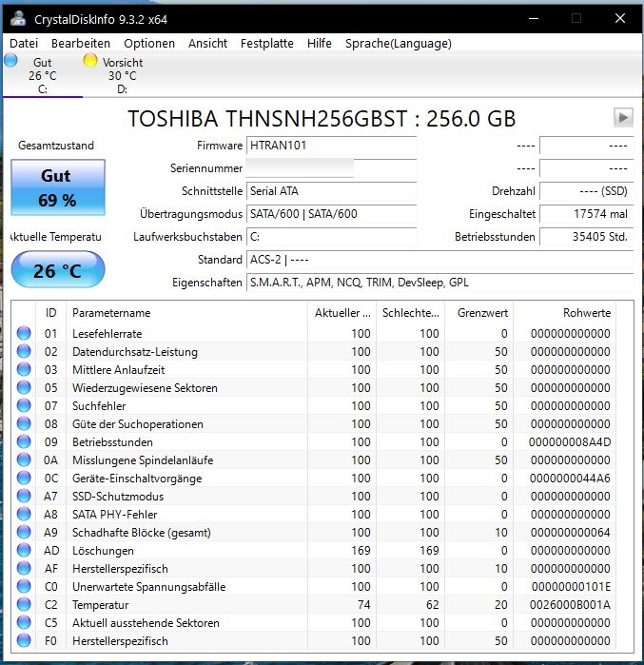Select the Wiederzugewiesene Sektoren parameter name
The width and height of the screenshot is (644, 665).
[x=145, y=388]
